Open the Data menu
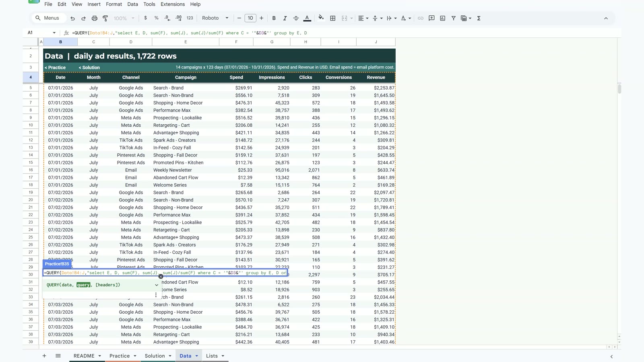 tap(132, 4)
